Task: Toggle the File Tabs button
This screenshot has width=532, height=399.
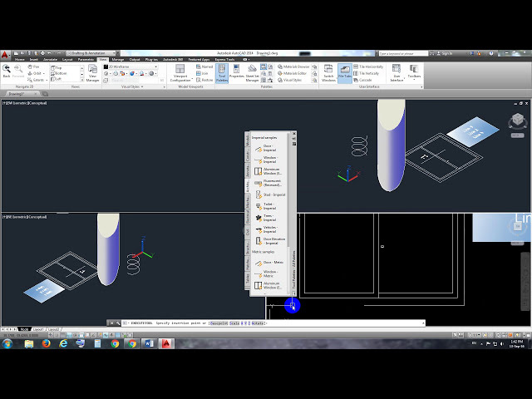Action: (344, 73)
